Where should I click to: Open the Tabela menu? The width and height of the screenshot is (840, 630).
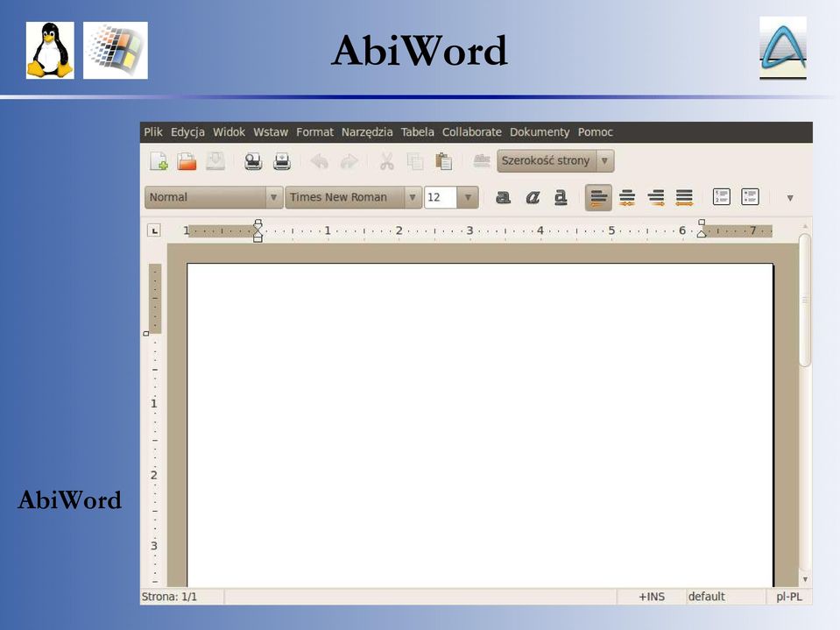click(x=417, y=131)
